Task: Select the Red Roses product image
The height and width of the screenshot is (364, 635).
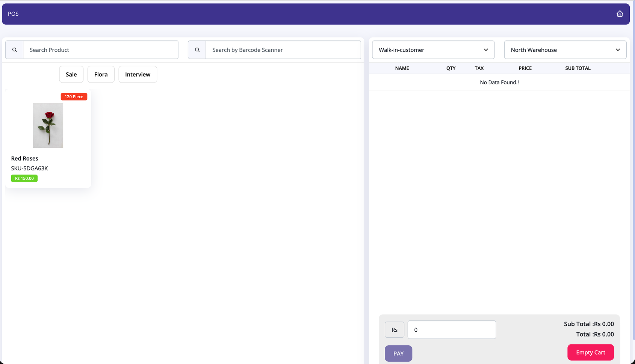Action: pyautogui.click(x=48, y=125)
